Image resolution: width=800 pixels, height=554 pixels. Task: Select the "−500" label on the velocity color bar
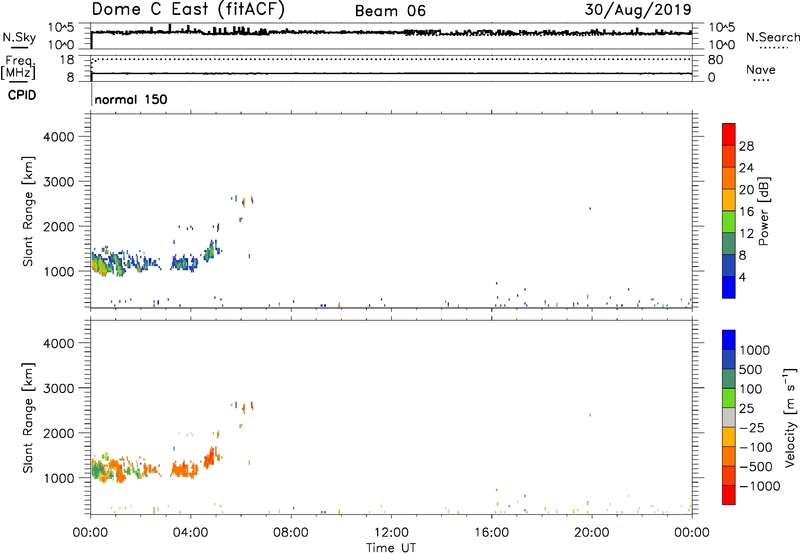coord(756,466)
